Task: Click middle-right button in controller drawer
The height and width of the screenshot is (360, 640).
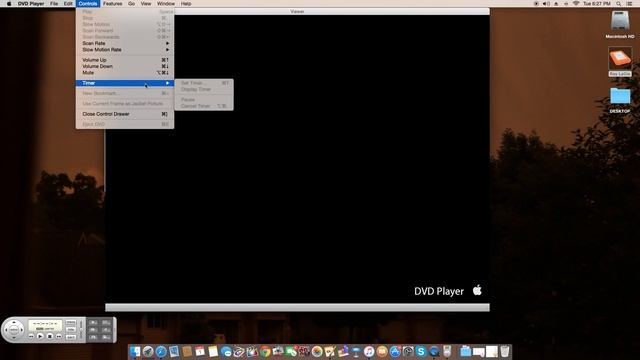Action: (106, 330)
